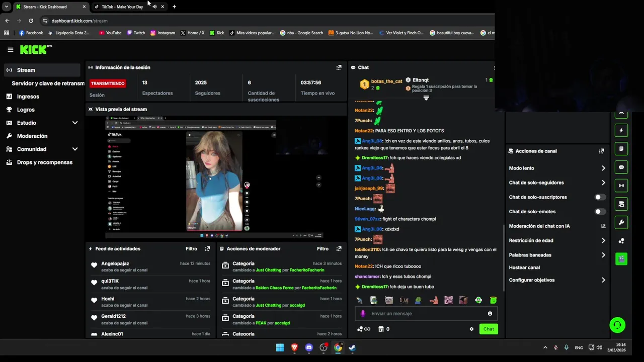The height and width of the screenshot is (362, 644).
Task: Toggle Chat de solo-emotes switch
Action: [x=600, y=212]
